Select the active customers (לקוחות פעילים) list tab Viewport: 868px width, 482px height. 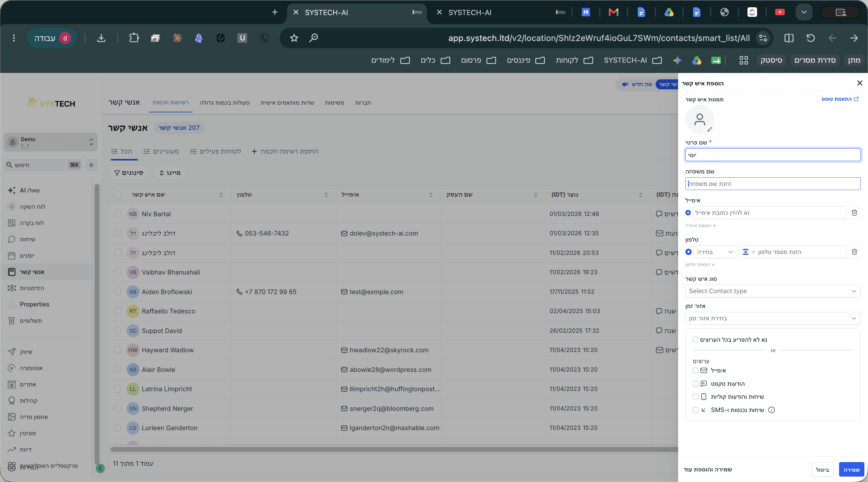(216, 151)
